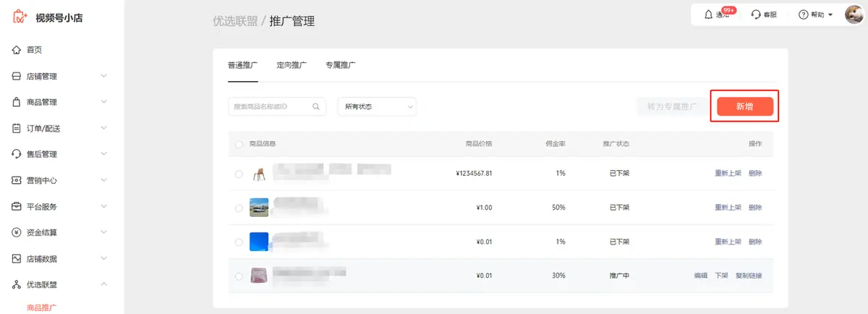
Task: Expand the 订单/配送 menu chevron
Action: pyautogui.click(x=104, y=128)
